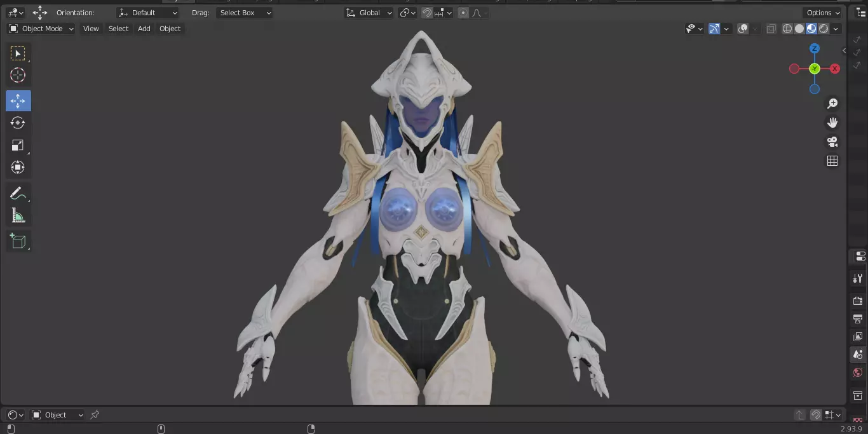Select the Transform tool
This screenshot has height=434, width=868.
coord(18,168)
